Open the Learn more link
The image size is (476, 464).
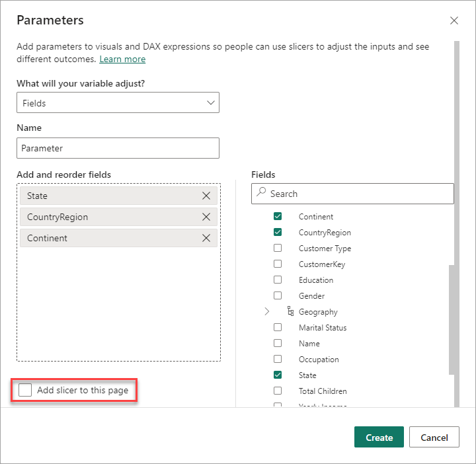[122, 59]
